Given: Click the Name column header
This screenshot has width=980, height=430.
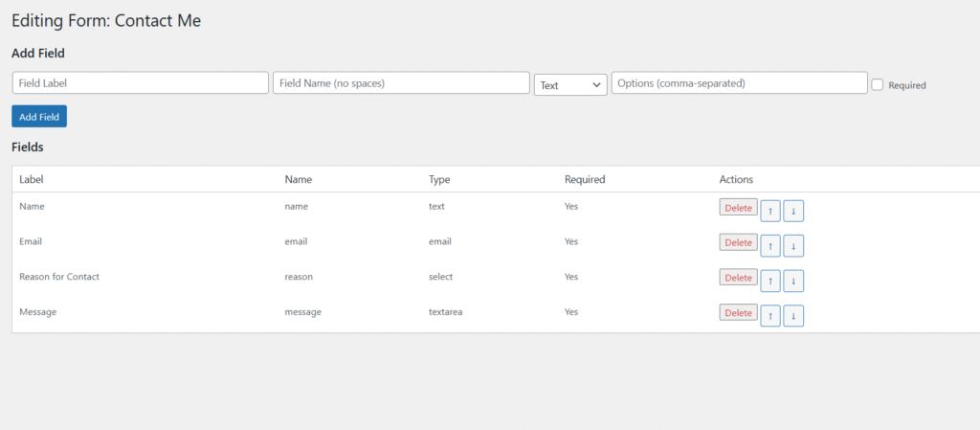Looking at the screenshot, I should tap(299, 179).
